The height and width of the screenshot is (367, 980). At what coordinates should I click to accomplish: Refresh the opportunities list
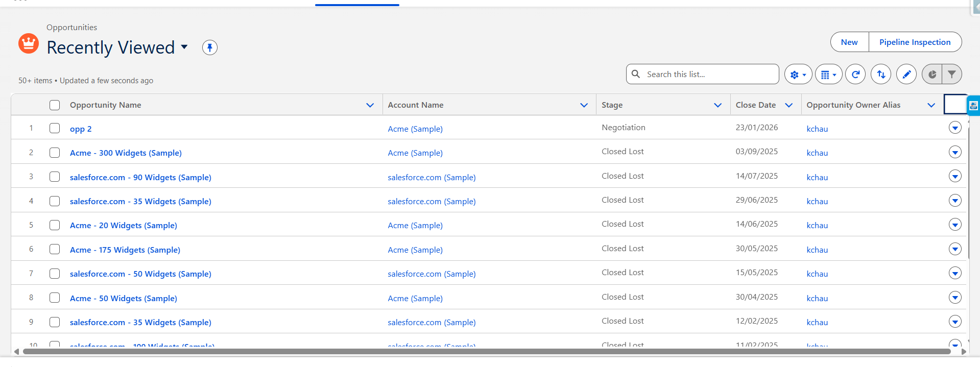pyautogui.click(x=855, y=75)
